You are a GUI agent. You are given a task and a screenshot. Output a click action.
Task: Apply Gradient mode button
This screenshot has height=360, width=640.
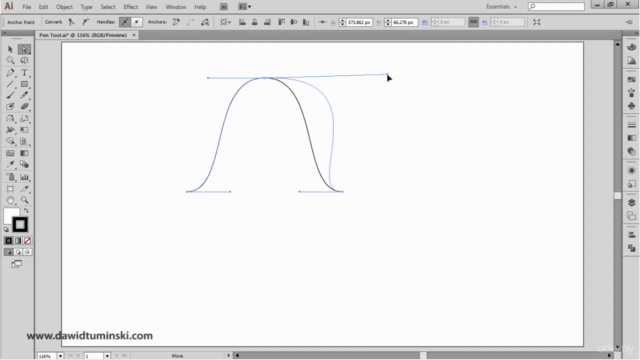[18, 241]
